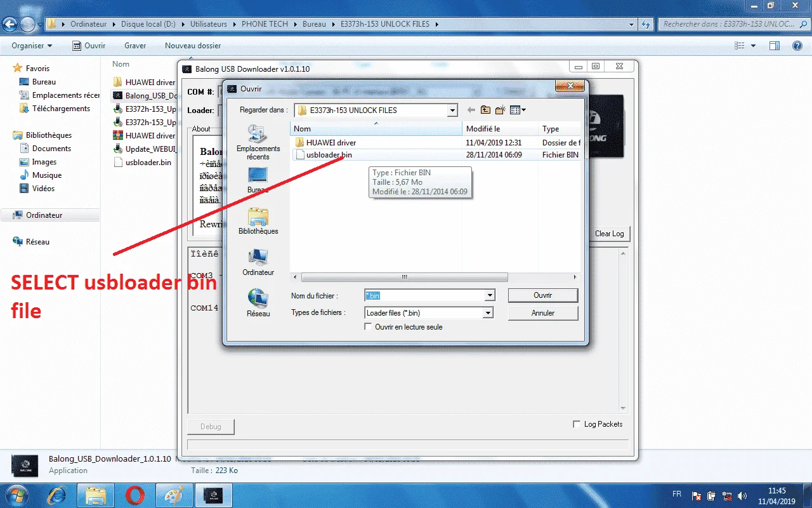Click Nouveau dossier in the Explorer toolbar
Image resolution: width=812 pixels, height=508 pixels.
[x=193, y=46]
